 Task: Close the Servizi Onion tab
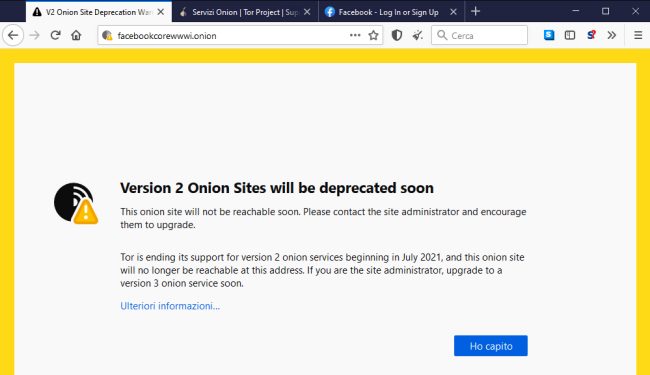pyautogui.click(x=307, y=12)
